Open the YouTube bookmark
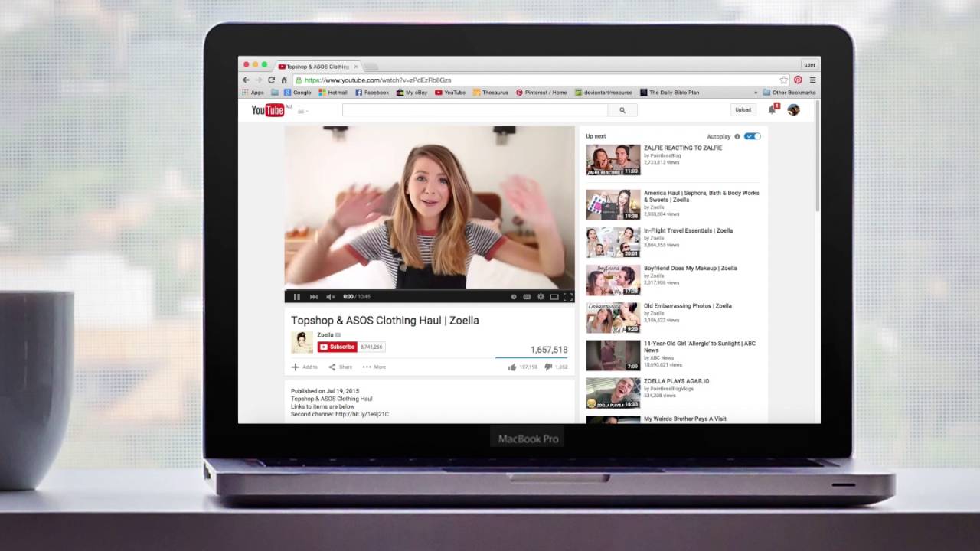 coord(450,93)
